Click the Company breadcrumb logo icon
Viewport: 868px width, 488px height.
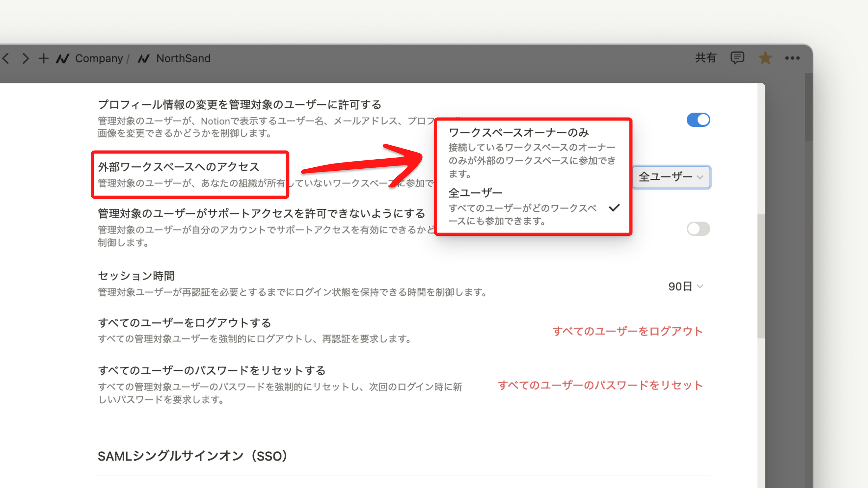coord(63,58)
